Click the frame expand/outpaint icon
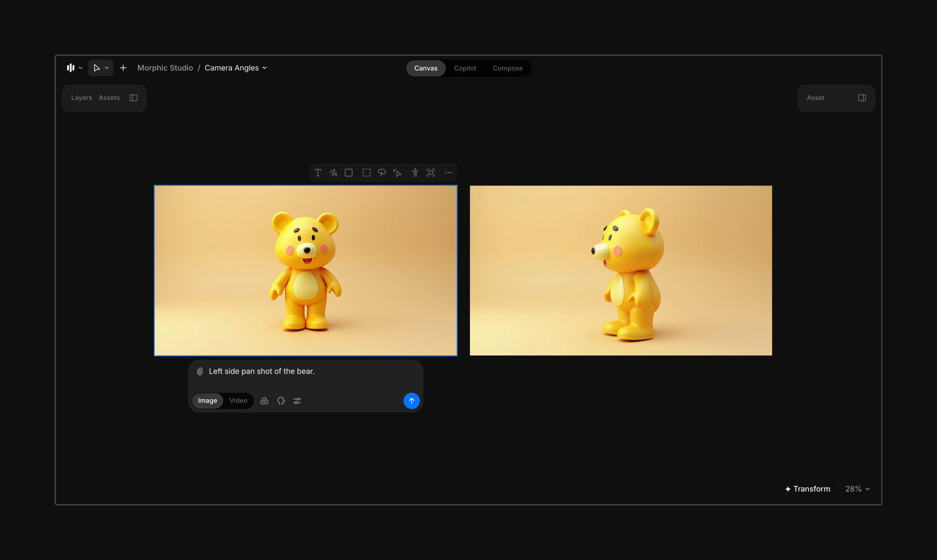The height and width of the screenshot is (560, 937). pos(431,173)
